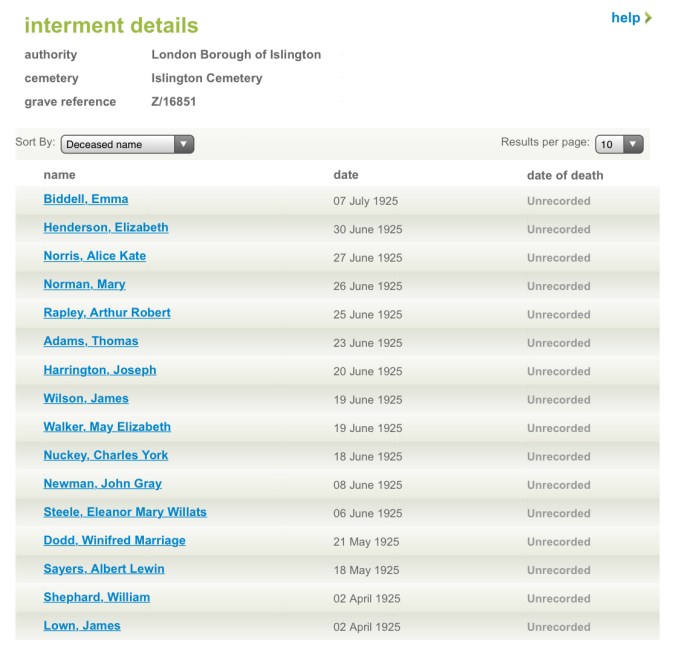Screen dimensions: 676x652
Task: Open the Sort By dropdown
Action: 127,144
